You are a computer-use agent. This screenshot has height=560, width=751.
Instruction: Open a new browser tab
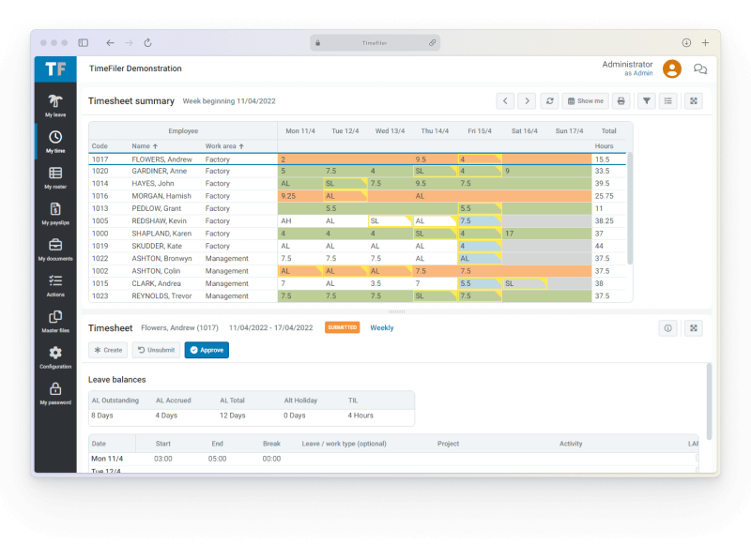click(x=706, y=42)
